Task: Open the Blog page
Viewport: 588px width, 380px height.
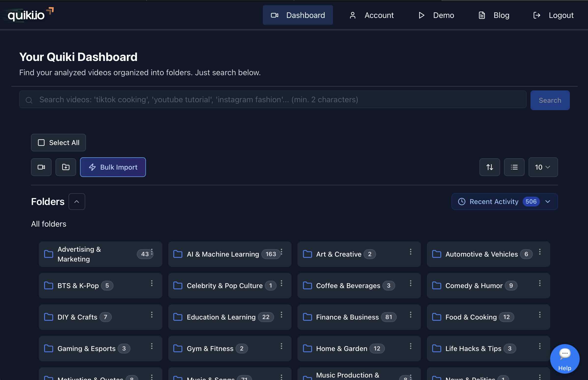Action: coord(494,15)
